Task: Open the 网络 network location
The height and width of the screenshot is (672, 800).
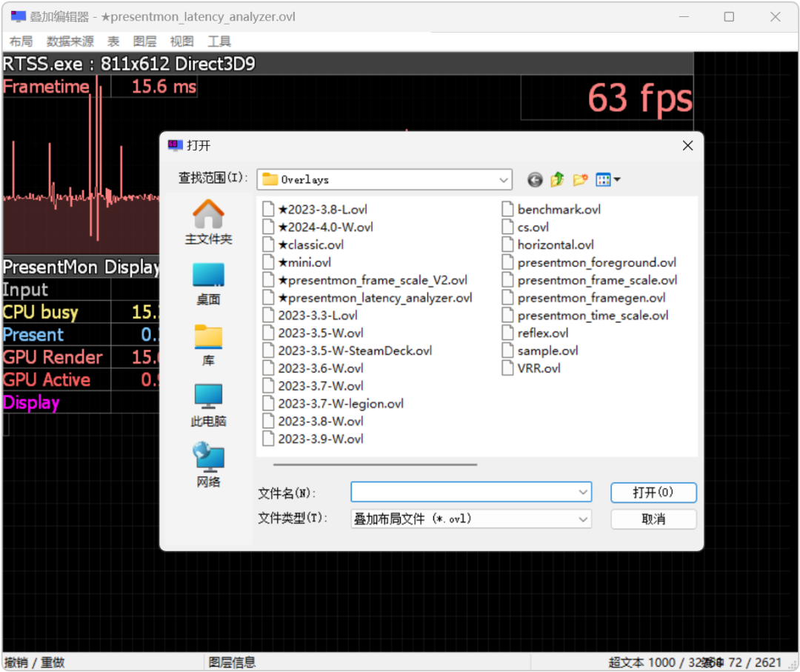Action: 208,465
